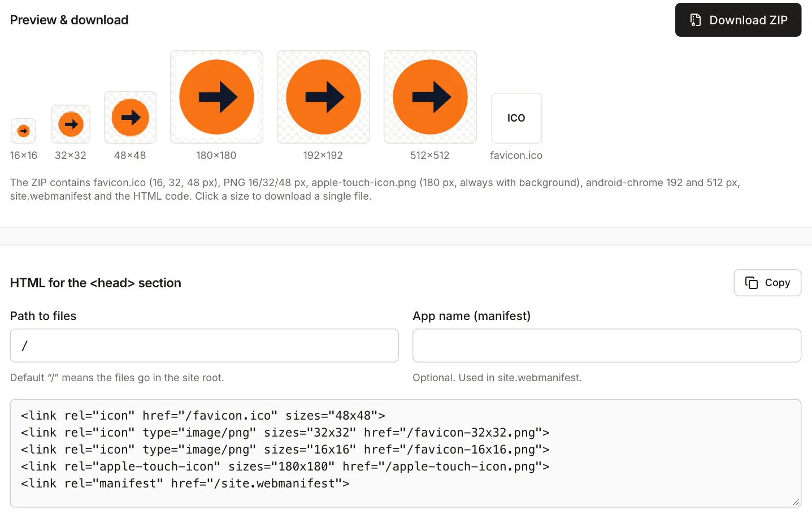Download the 48×48 favicon preview
Image resolution: width=812 pixels, height=518 pixels.
click(130, 118)
